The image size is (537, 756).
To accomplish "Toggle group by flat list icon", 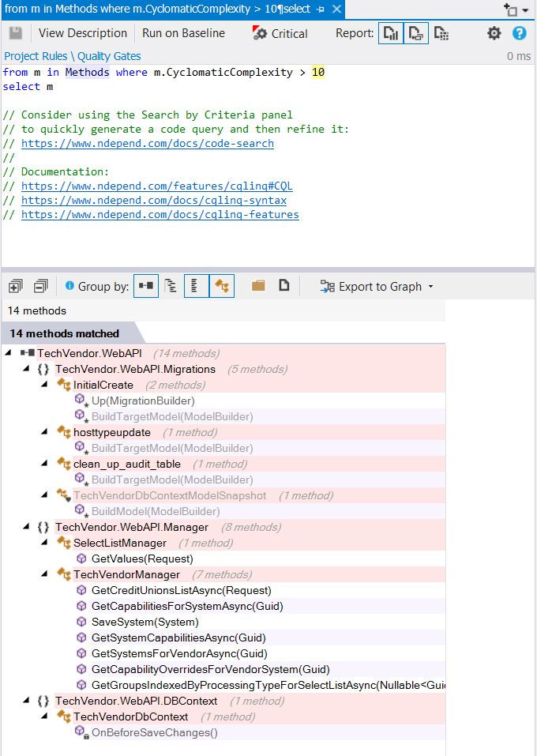I will [x=196, y=286].
